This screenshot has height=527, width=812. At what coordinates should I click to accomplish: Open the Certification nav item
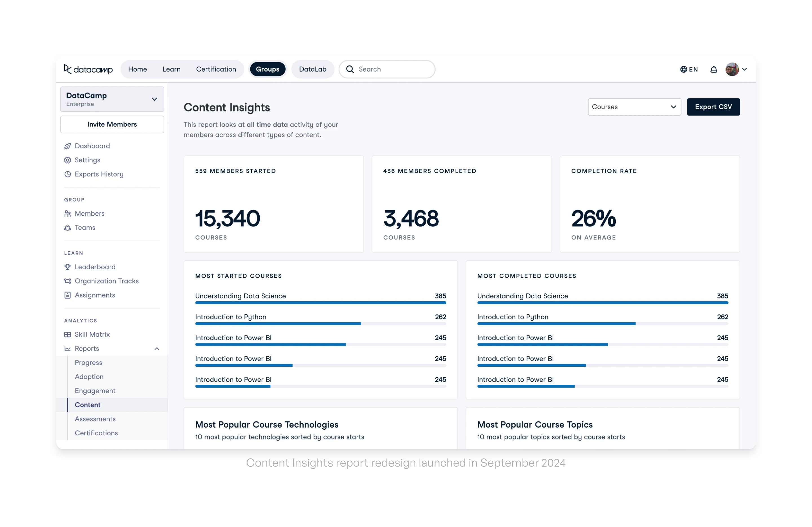[x=216, y=69]
